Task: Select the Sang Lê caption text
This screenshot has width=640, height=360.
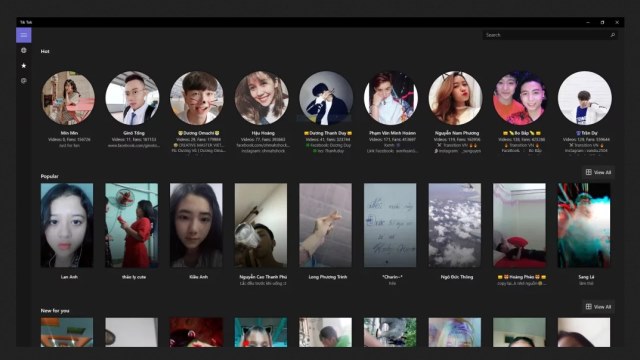Action: (586, 277)
